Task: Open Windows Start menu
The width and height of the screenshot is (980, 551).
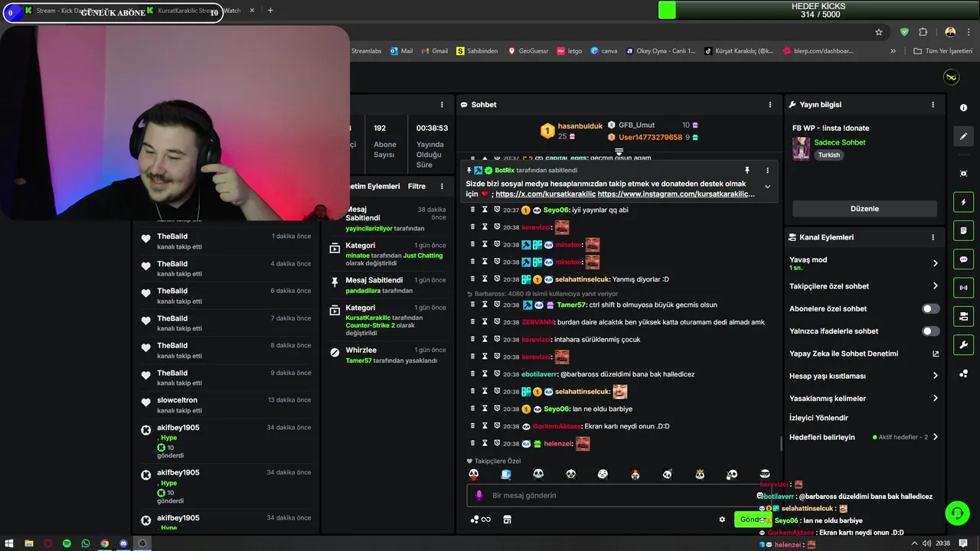Action: pyautogui.click(x=9, y=543)
